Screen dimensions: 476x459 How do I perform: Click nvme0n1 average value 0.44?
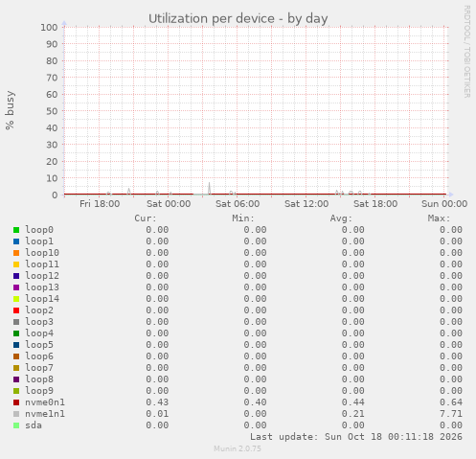pyautogui.click(x=353, y=402)
